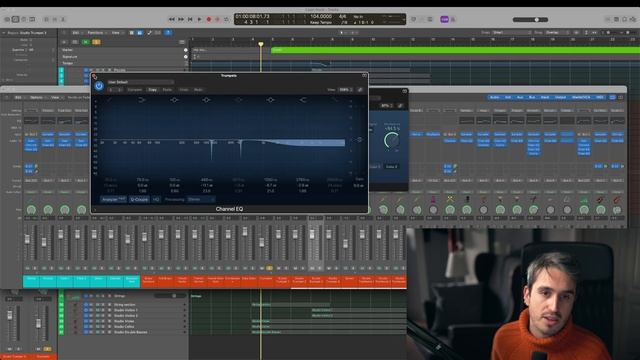Open the mixer View menu
640x360 pixels.
[x=55, y=98]
